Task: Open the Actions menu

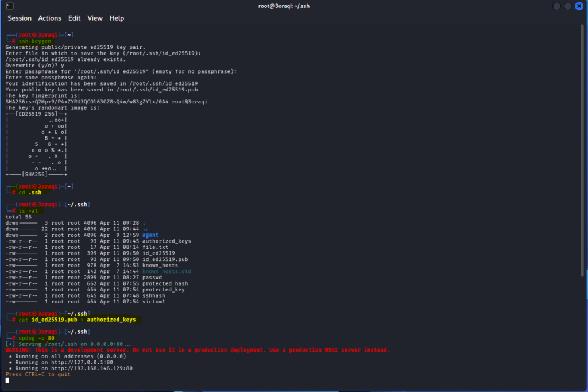Action: [x=50, y=18]
